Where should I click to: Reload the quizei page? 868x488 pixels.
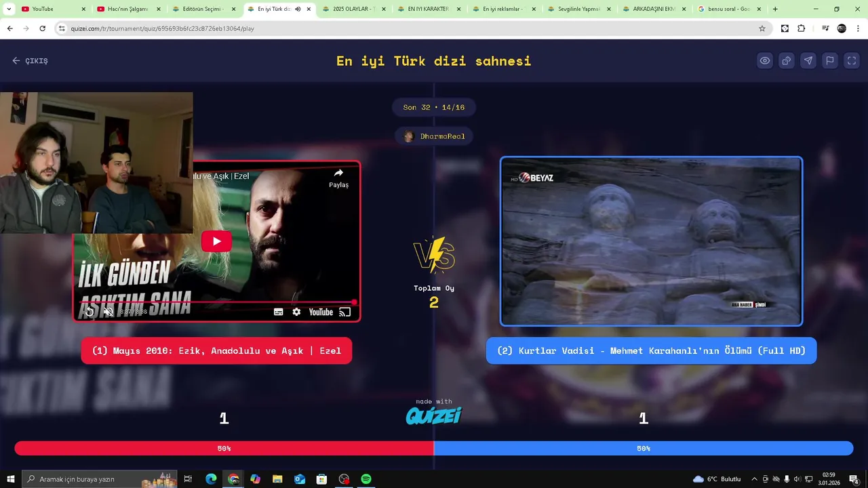tap(43, 28)
